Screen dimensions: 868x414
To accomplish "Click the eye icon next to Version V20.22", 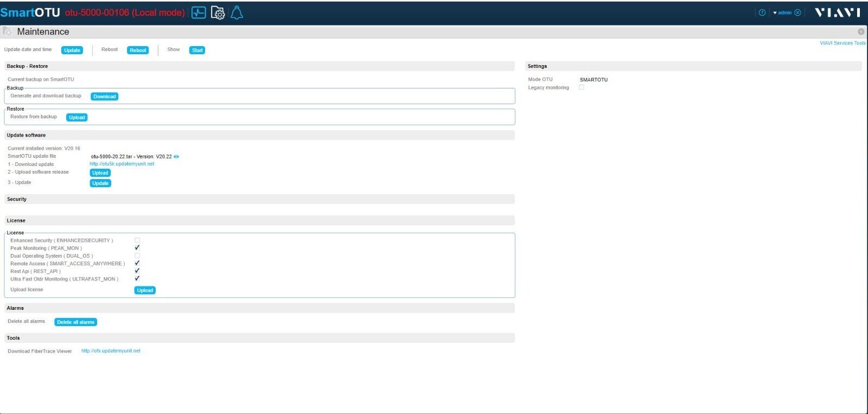I will click(x=176, y=157).
